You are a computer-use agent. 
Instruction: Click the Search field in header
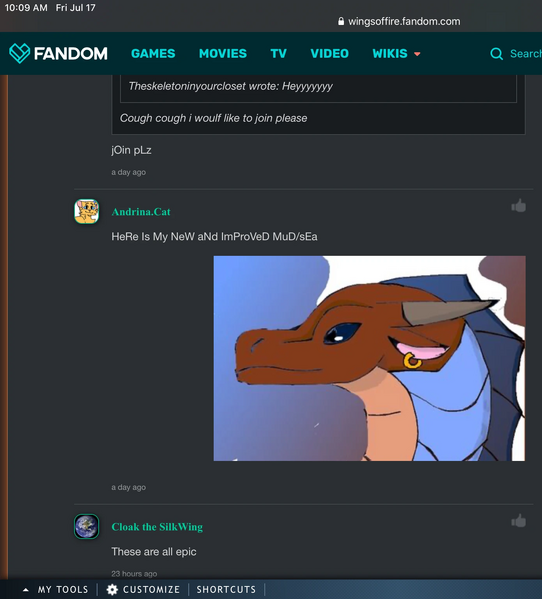pyautogui.click(x=526, y=54)
